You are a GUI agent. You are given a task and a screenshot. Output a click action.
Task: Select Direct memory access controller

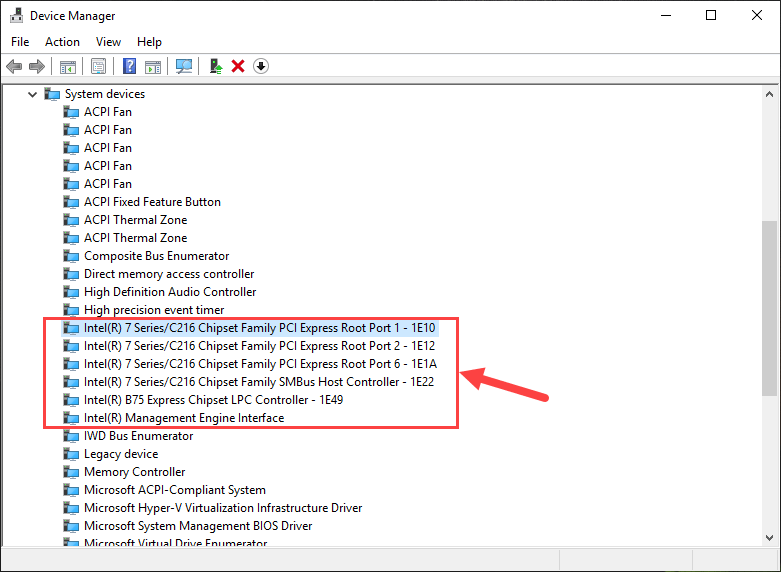[x=169, y=274]
